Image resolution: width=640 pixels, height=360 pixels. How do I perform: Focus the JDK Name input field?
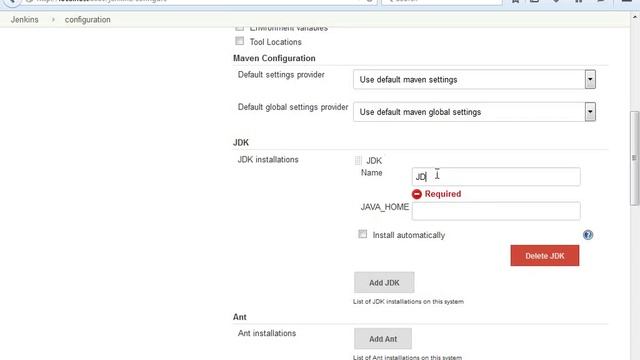(x=496, y=177)
